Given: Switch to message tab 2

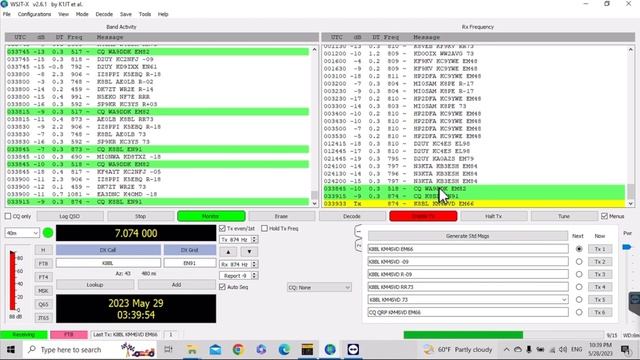Looking at the screenshot, I should (358, 246).
